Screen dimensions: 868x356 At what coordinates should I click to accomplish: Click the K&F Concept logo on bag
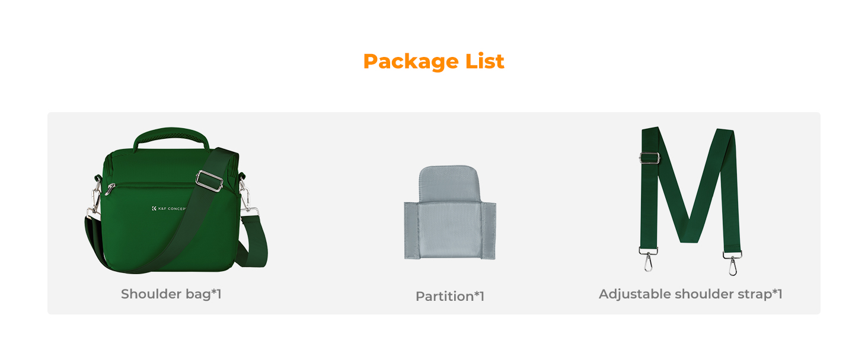coord(168,208)
